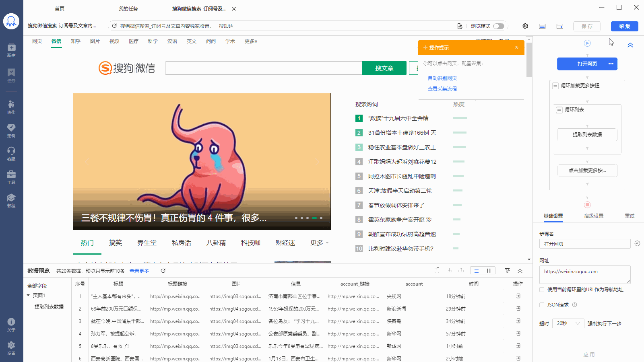This screenshot has height=362, width=644.
Task: Click the 搜文章 search button
Action: (x=384, y=68)
